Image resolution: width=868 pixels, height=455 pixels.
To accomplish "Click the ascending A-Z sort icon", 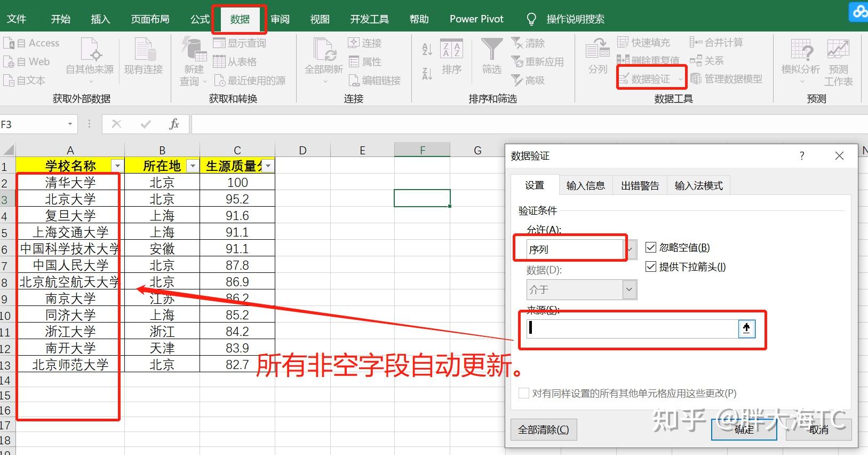I will [x=427, y=49].
